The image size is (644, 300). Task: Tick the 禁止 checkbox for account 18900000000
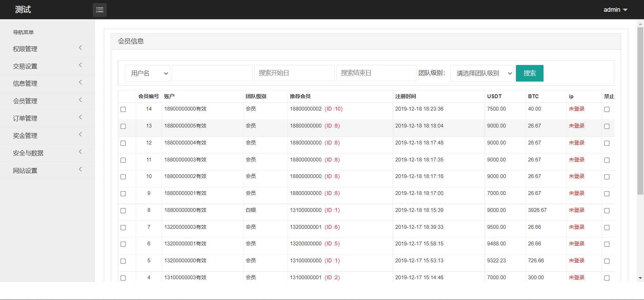[607, 110]
